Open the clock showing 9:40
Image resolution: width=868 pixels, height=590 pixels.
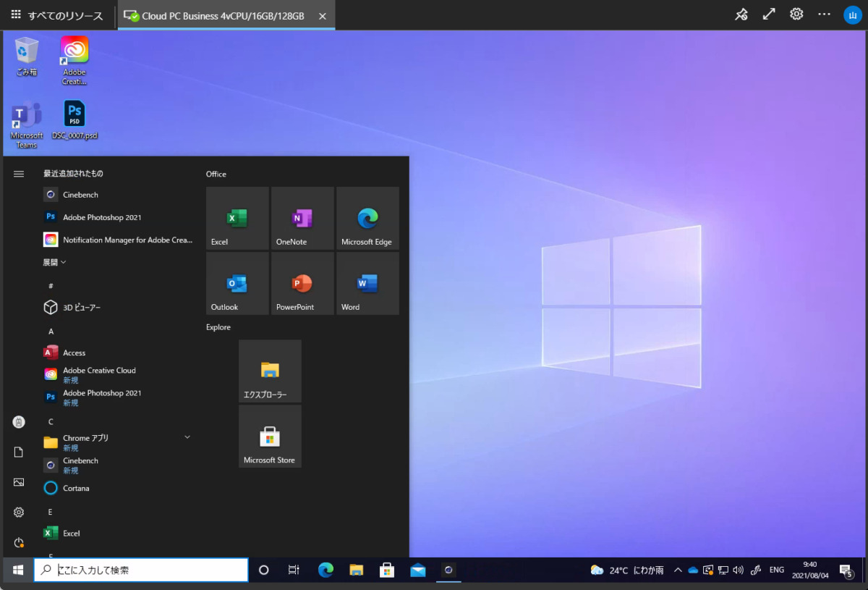tap(809, 570)
